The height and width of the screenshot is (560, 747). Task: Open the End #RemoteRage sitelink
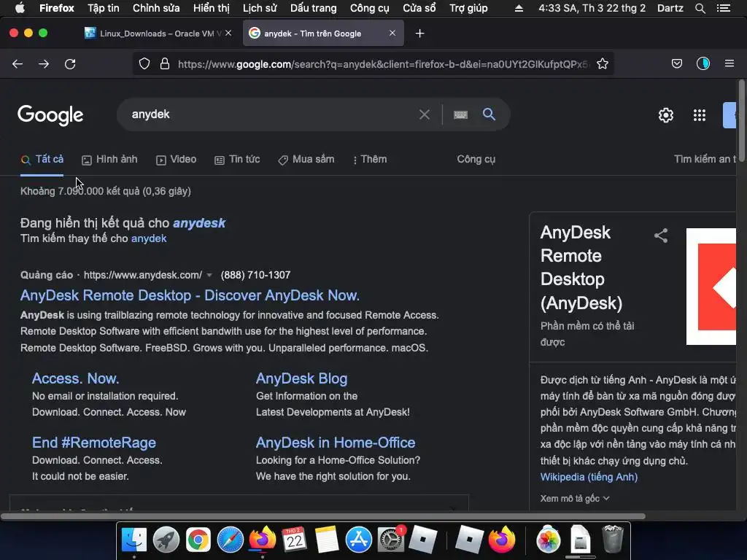pyautogui.click(x=94, y=443)
